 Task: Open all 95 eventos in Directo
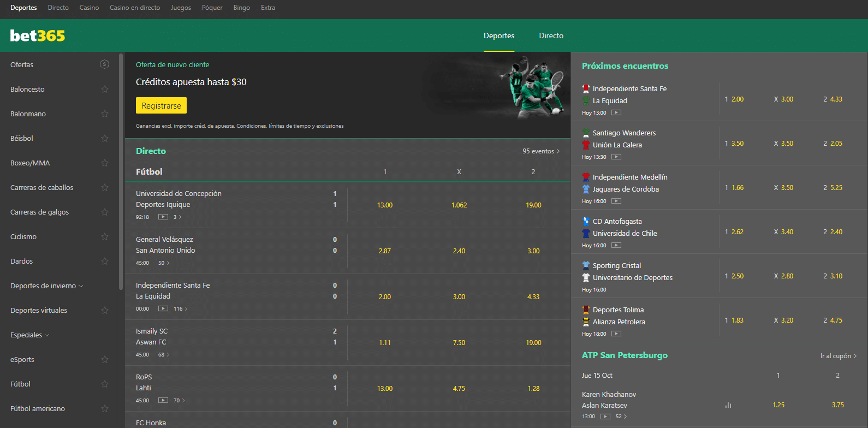point(541,151)
